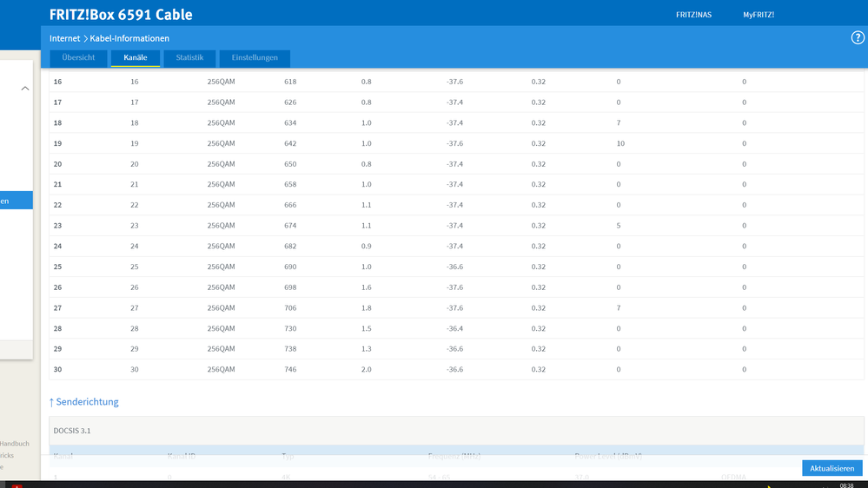Screen dimensions: 868x488
Task: Click the FRITZ!Box 6591 Cable title
Action: pos(121,15)
